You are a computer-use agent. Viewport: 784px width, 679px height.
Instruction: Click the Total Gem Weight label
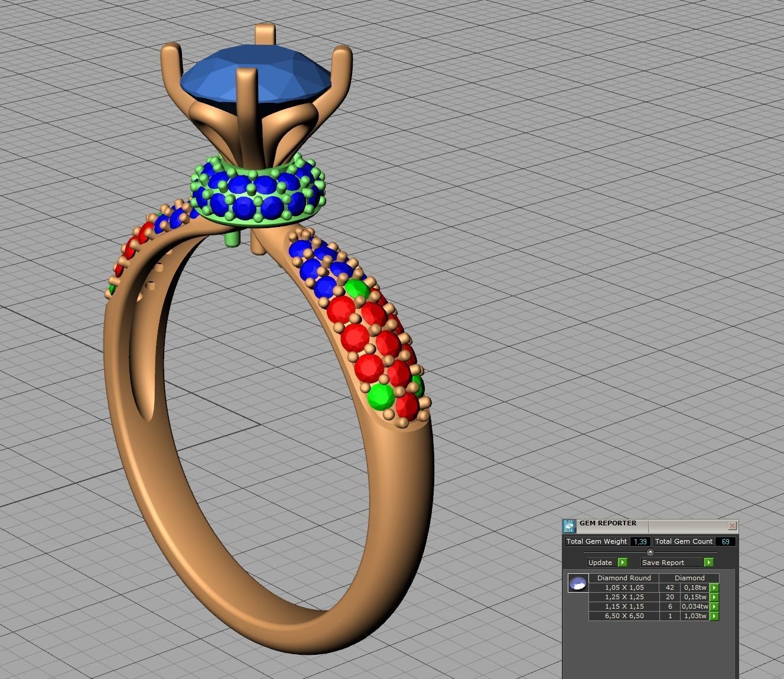pyautogui.click(x=597, y=541)
